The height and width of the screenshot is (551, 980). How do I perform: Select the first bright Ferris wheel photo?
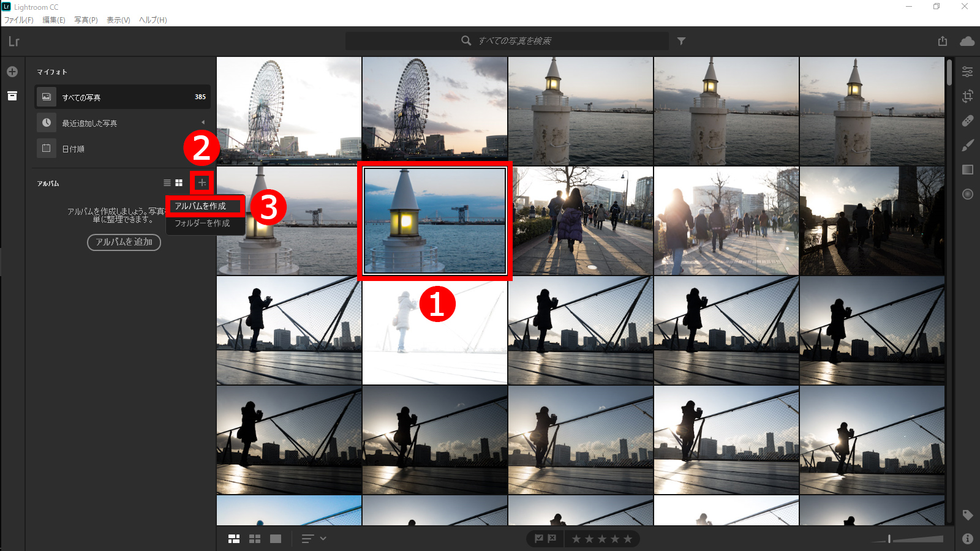[289, 111]
